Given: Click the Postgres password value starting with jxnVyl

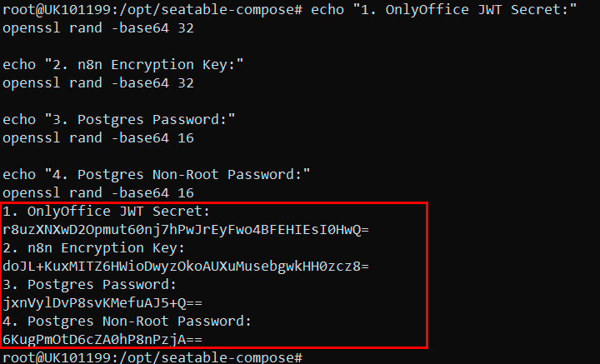Looking at the screenshot, I should [105, 303].
